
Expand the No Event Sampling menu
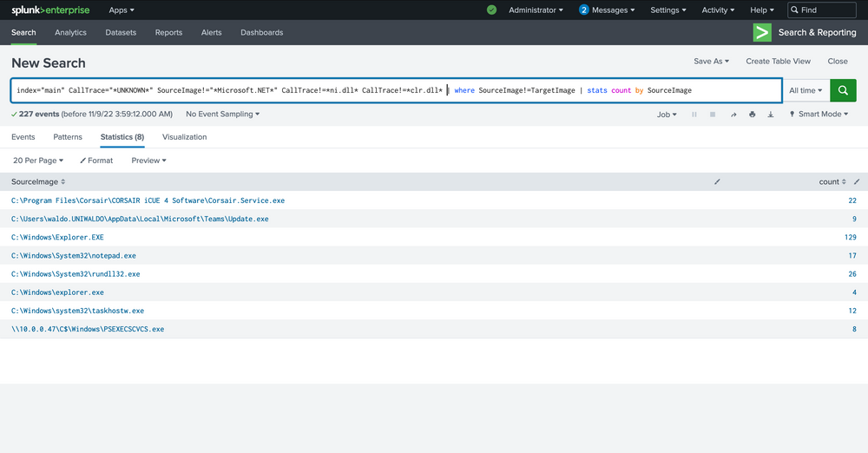[222, 115]
